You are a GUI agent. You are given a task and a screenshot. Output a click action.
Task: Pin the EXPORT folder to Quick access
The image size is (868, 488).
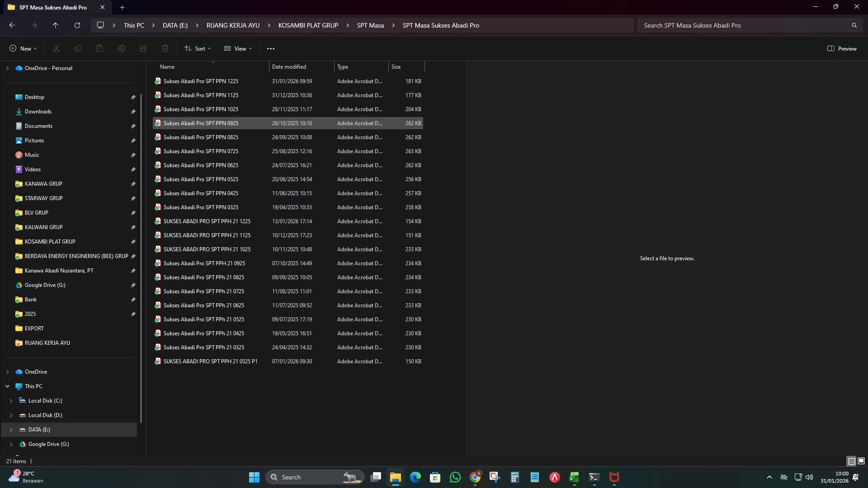click(x=133, y=328)
